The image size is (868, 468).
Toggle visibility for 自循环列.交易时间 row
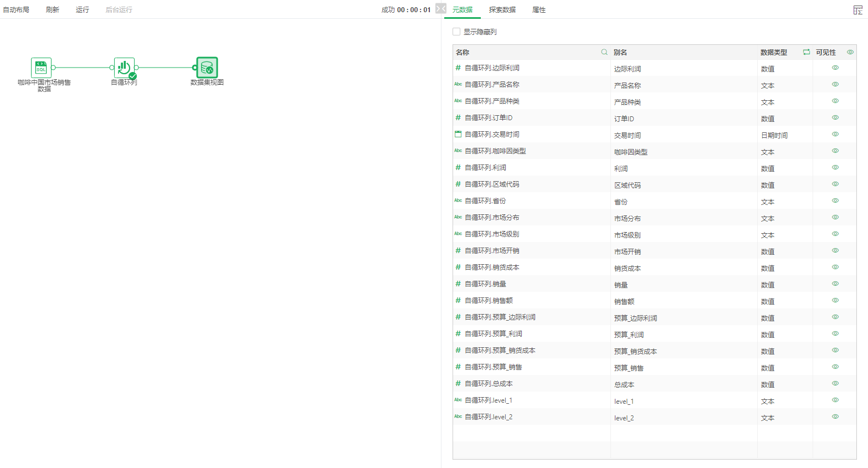pos(835,134)
